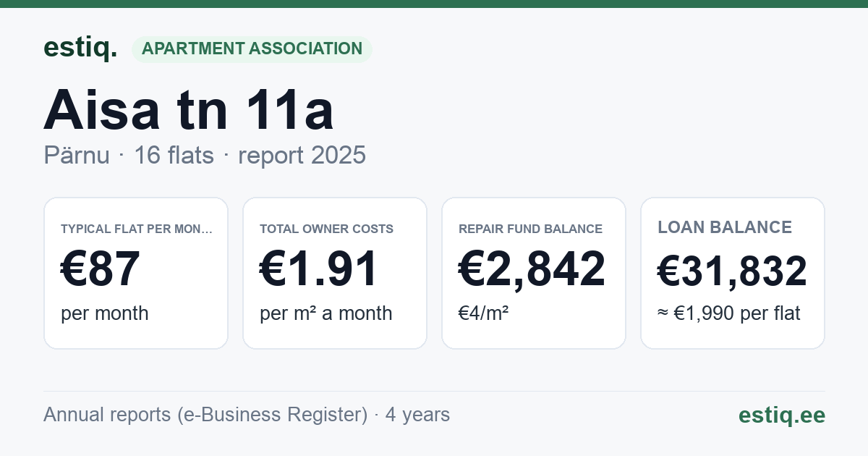868x456 pixels.
Task: Select the Aisa tn 11a heading
Action: pos(189,111)
